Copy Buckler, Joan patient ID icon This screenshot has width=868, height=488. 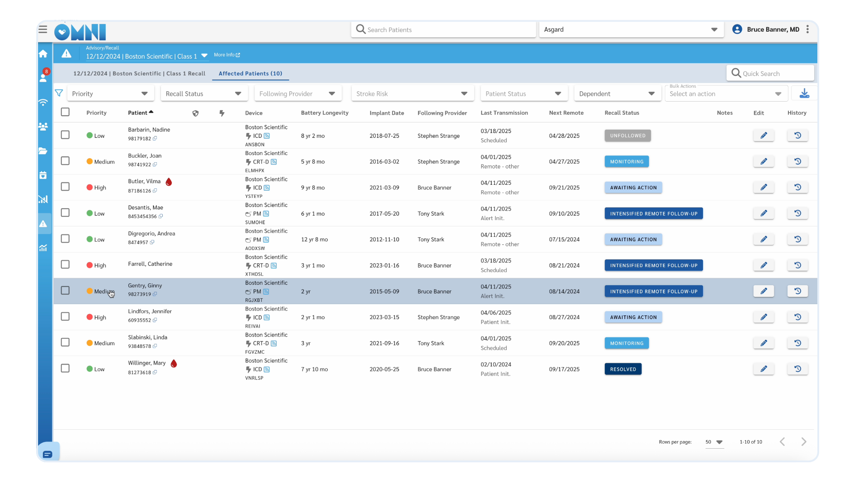[155, 165]
